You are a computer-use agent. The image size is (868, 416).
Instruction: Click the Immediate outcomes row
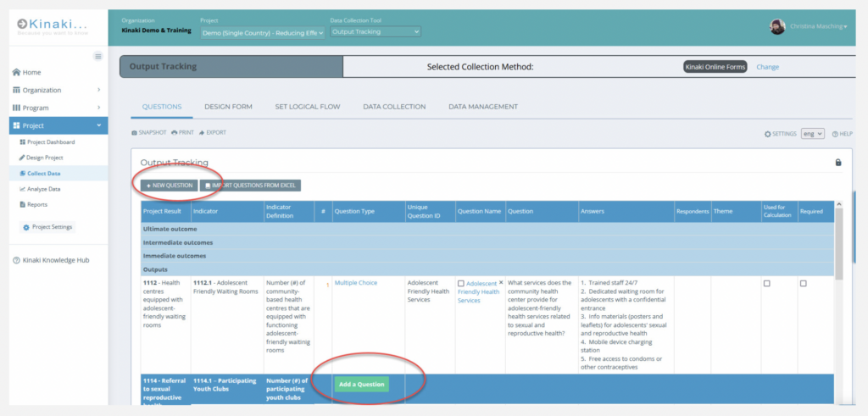point(487,256)
